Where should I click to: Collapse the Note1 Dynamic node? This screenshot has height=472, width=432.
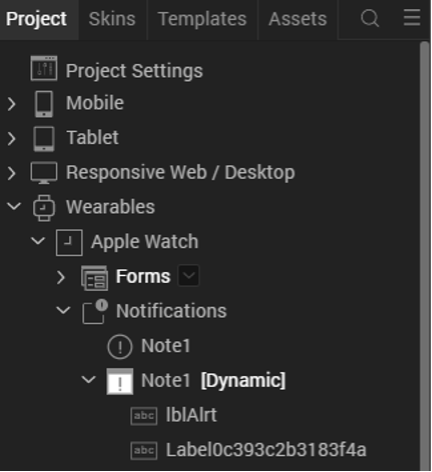[x=89, y=379]
